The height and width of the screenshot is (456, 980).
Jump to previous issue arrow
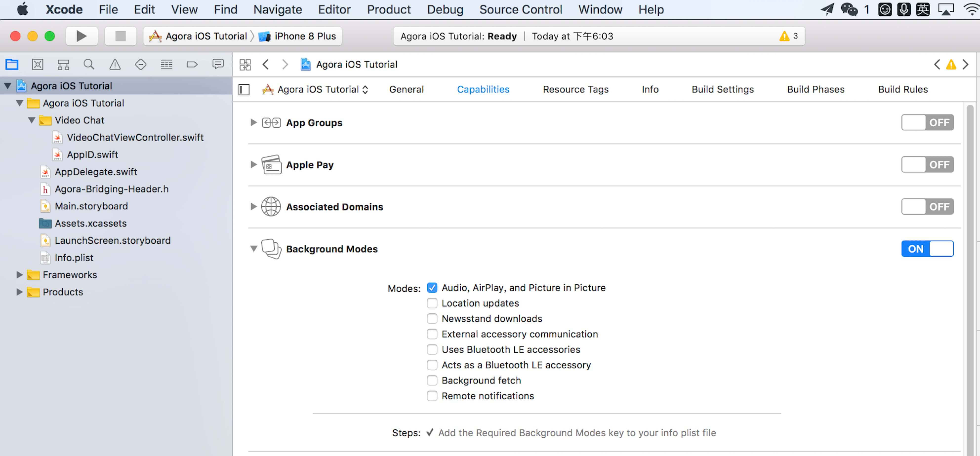[x=937, y=64]
